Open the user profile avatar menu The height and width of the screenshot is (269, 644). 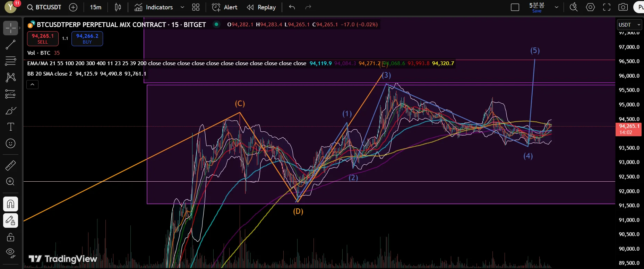coord(10,7)
